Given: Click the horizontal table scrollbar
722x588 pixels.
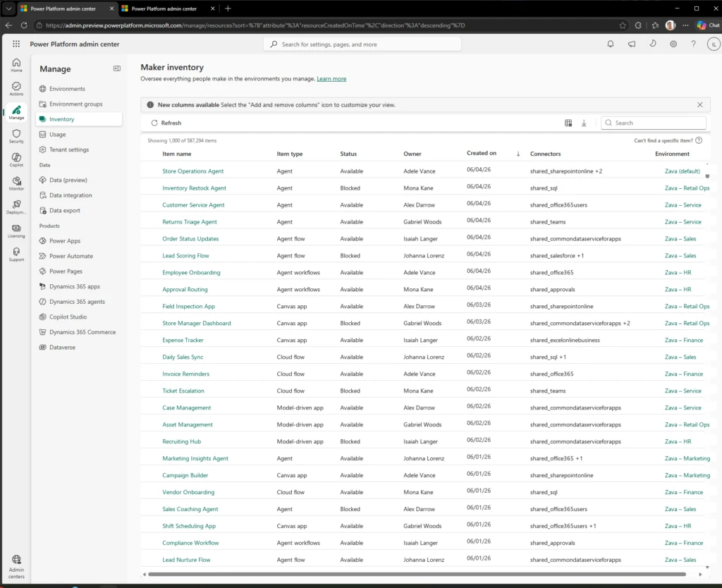Looking at the screenshot, I should point(417,574).
